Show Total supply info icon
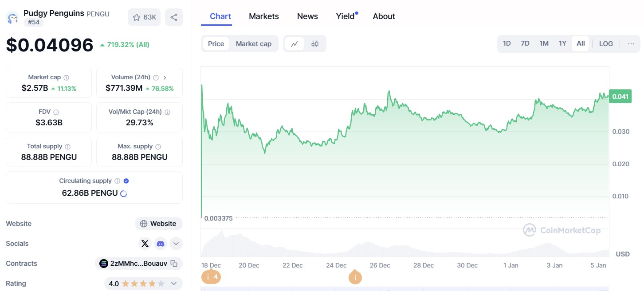The image size is (644, 291). tap(67, 147)
